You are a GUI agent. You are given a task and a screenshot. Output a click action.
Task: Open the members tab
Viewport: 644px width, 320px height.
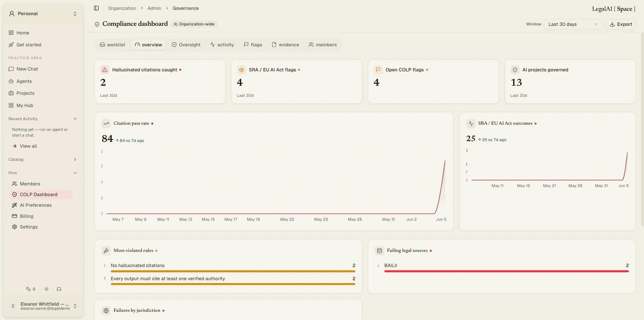(323, 45)
